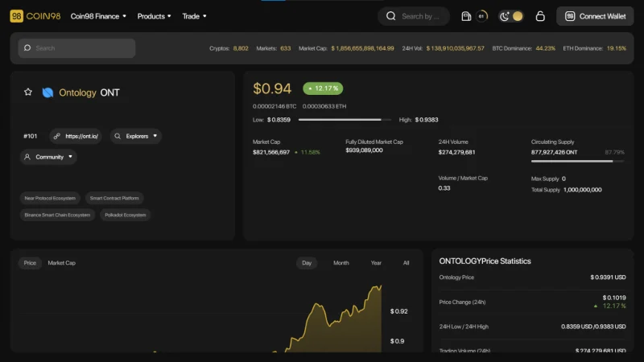Click the ETH Dominance 19.15% value
Viewport: 644px width, 362px height.
click(x=616, y=48)
